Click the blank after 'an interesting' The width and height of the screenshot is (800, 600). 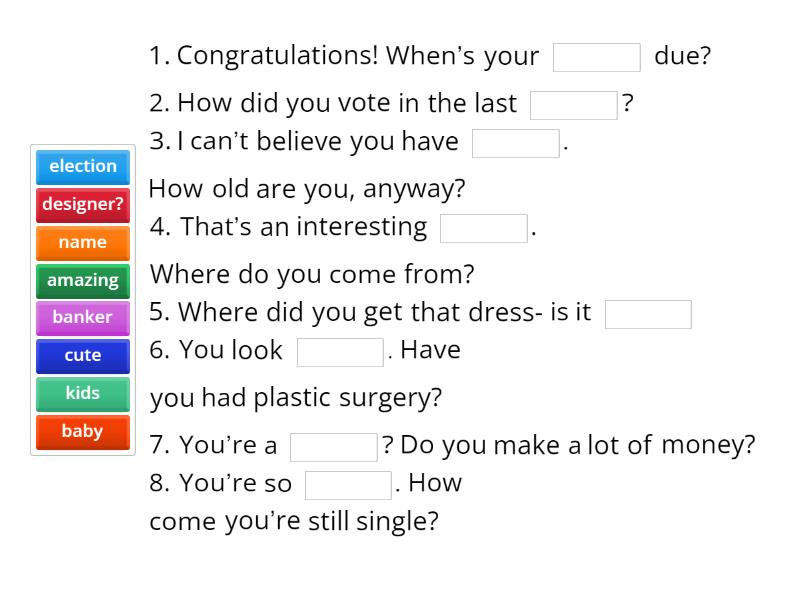pyautogui.click(x=483, y=228)
